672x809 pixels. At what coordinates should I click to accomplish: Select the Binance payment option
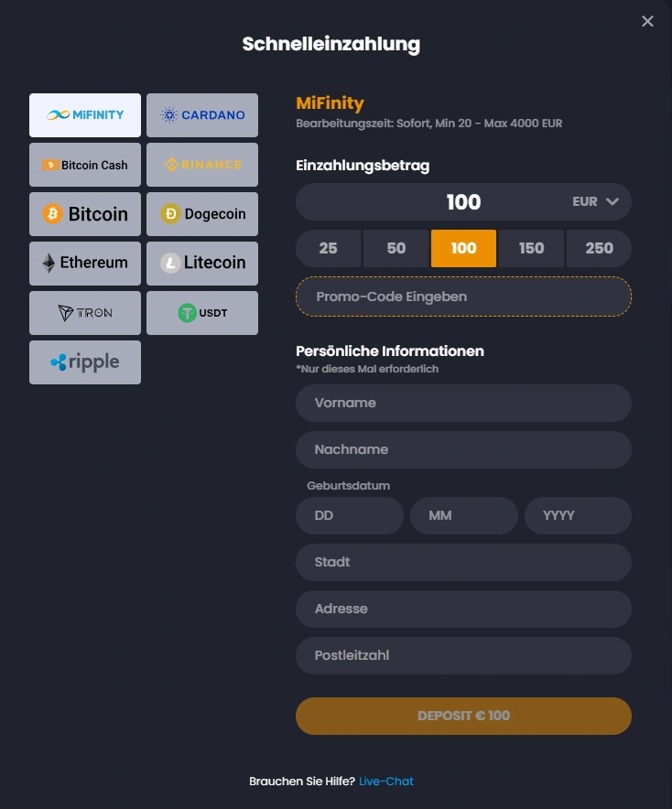point(201,165)
